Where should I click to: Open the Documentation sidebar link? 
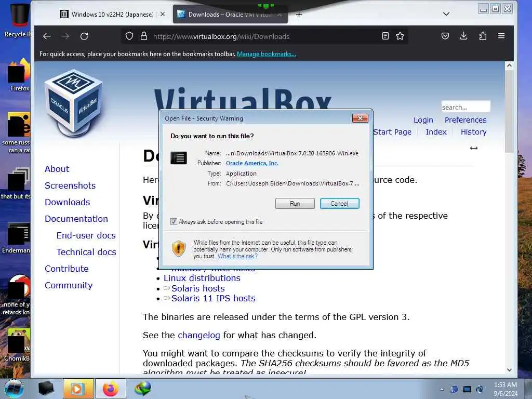[76, 219]
